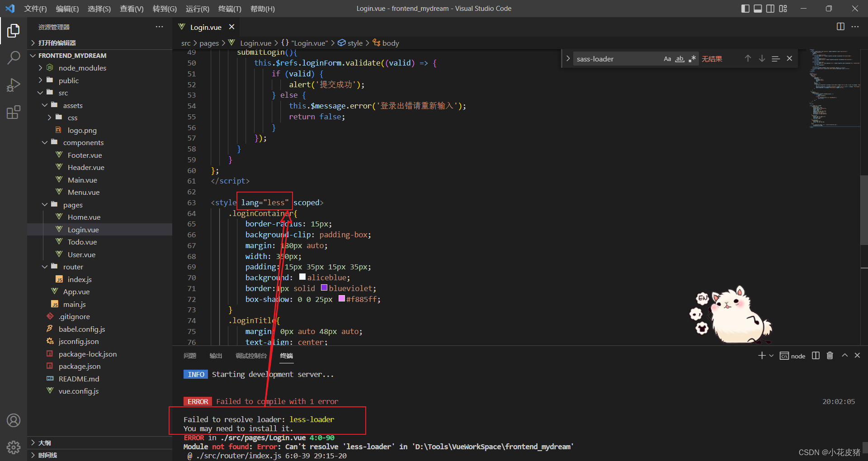
Task: Open the Accounts icon in activity bar
Action: [14, 420]
